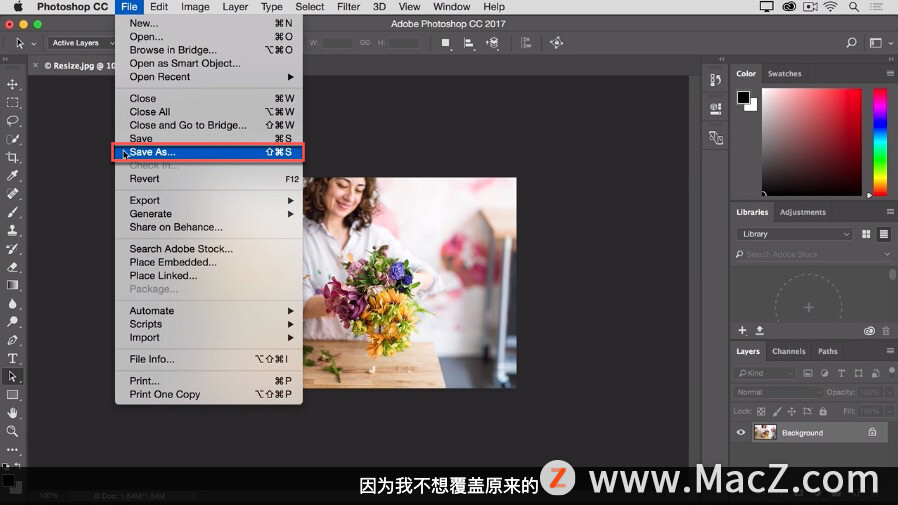898x505 pixels.
Task: Select the Zoom tool
Action: tap(13, 431)
